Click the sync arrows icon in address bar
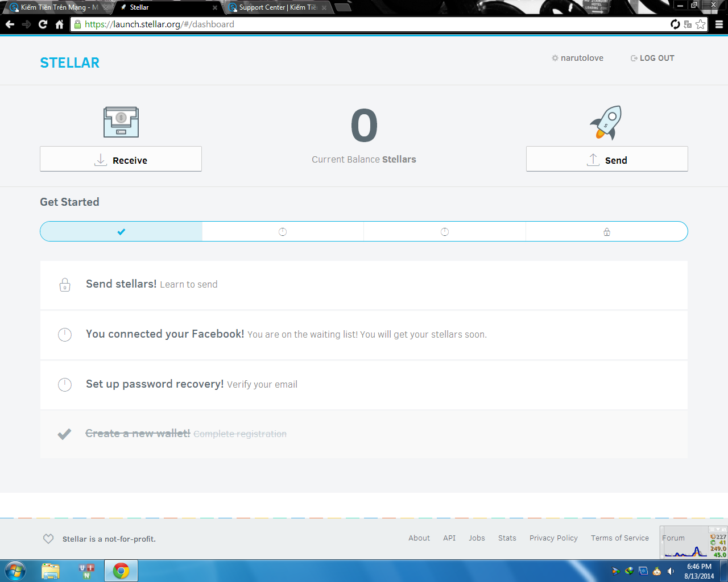The height and width of the screenshot is (582, 728). coord(675,24)
